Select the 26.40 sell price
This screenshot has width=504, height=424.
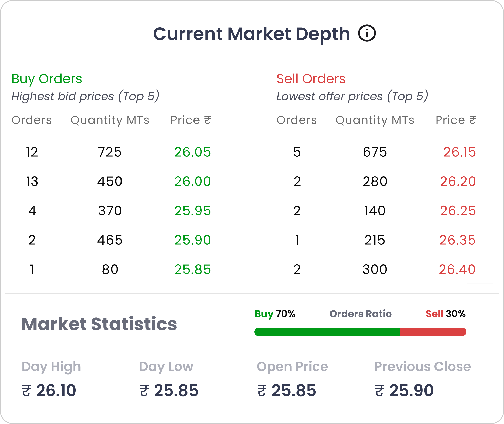[457, 269]
